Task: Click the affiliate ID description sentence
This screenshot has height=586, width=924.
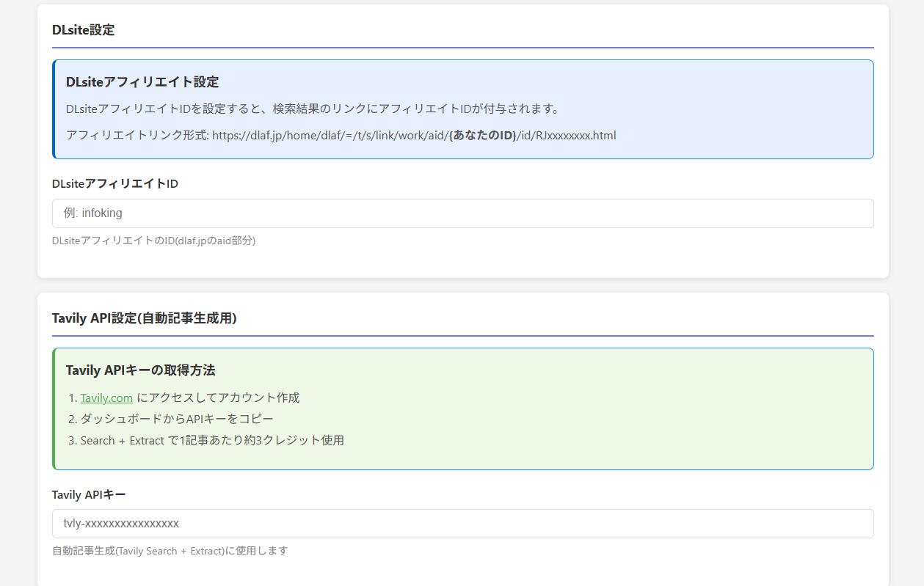Action: (x=313, y=109)
